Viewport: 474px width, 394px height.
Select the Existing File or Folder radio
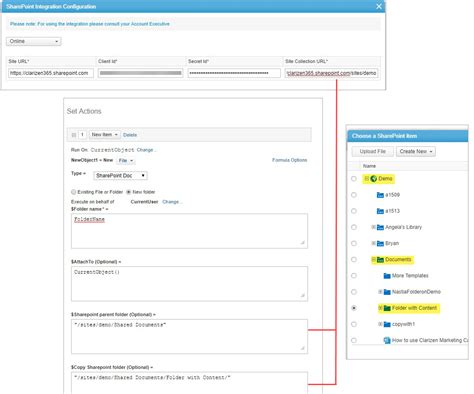coord(73,192)
